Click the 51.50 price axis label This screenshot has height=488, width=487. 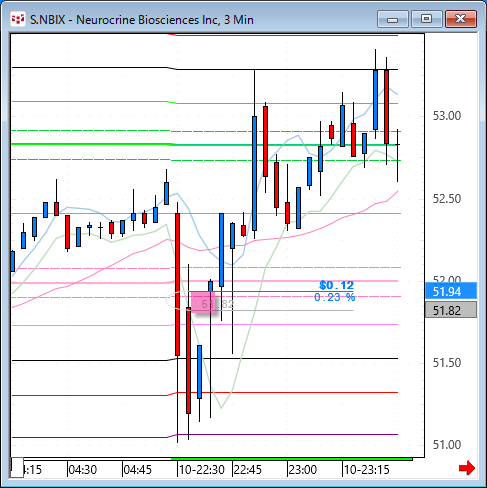coord(447,363)
